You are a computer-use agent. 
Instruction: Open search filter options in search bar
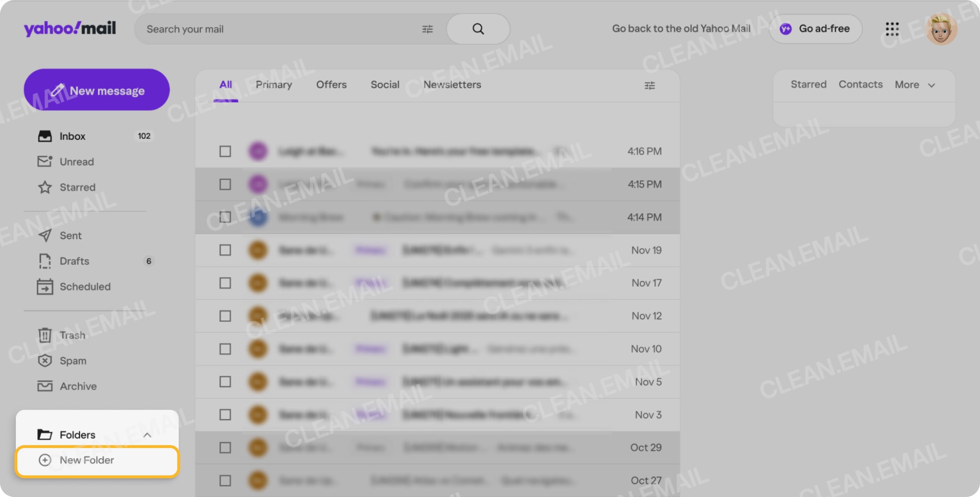point(428,29)
